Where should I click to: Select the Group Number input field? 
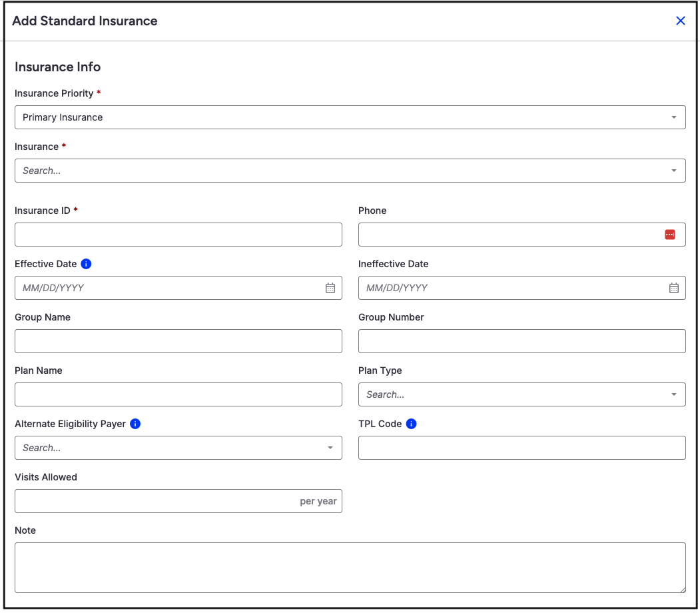point(522,341)
